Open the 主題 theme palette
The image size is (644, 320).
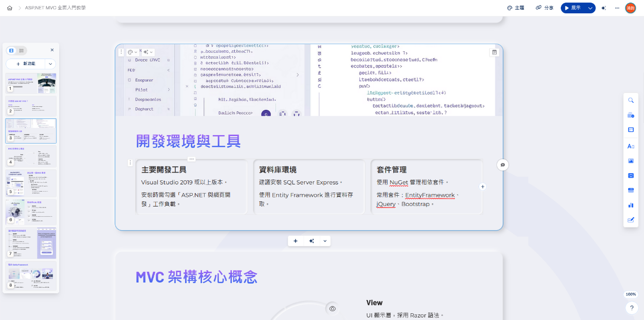point(516,8)
